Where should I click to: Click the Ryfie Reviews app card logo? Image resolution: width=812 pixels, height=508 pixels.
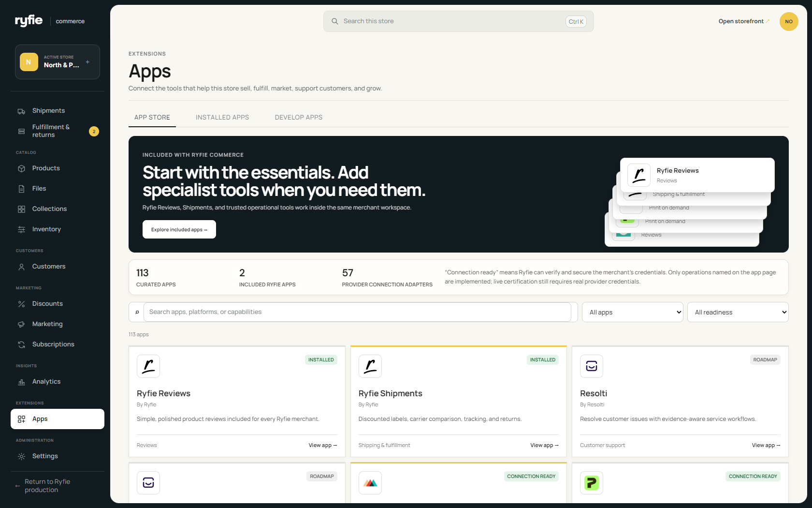(x=148, y=366)
